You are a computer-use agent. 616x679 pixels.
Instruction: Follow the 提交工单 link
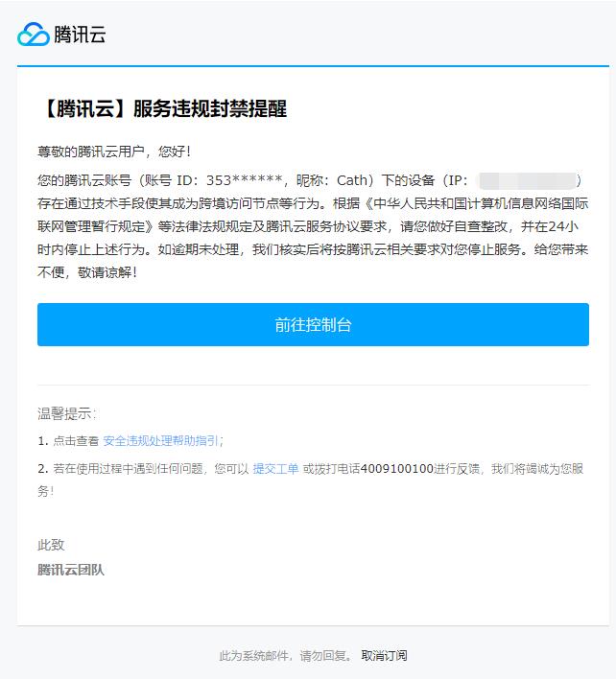(275, 469)
